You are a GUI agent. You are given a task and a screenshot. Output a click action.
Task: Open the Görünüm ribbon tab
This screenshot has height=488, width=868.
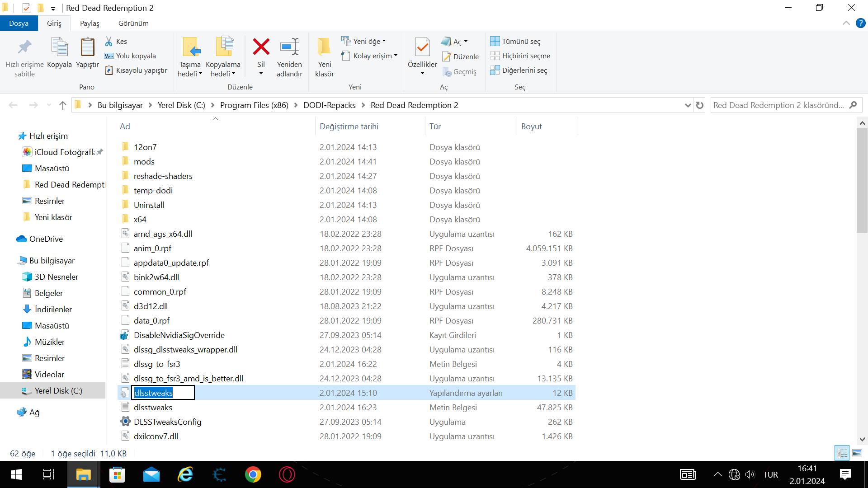133,23
